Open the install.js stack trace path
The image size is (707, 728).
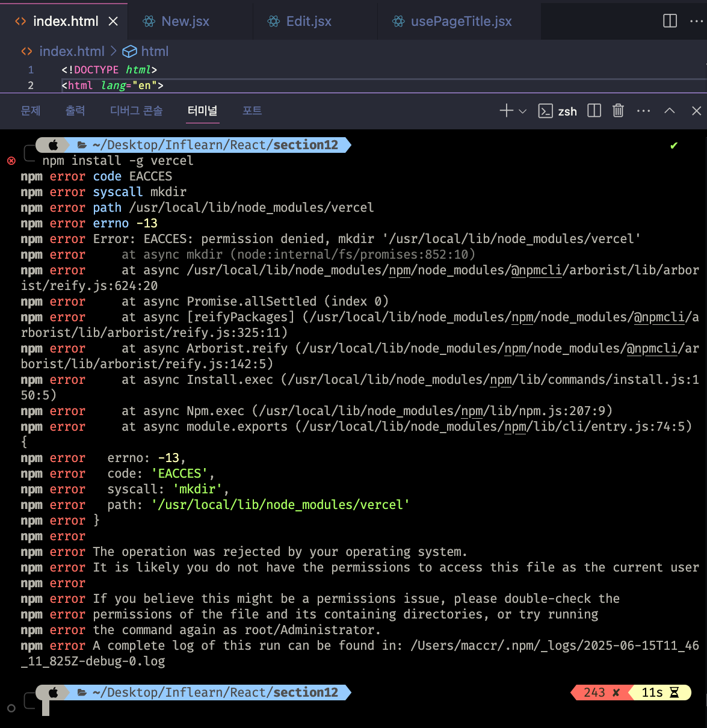pos(360,387)
